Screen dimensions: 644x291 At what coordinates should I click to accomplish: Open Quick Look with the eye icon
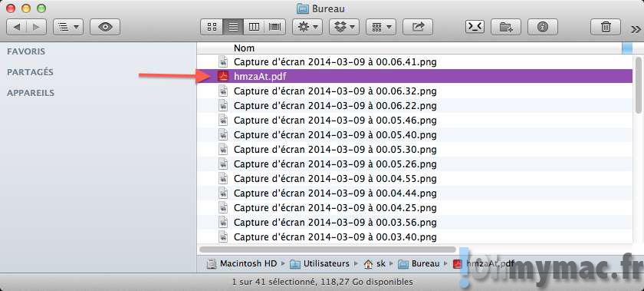pyautogui.click(x=105, y=27)
